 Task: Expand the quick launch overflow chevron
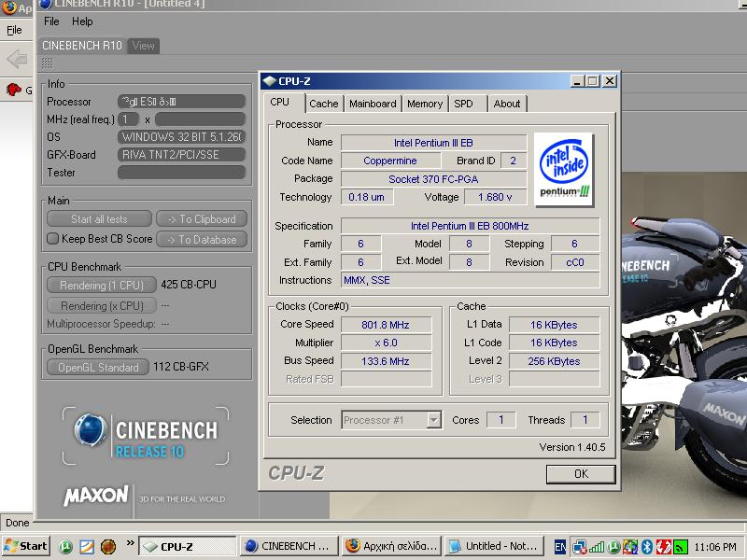[x=130, y=542]
